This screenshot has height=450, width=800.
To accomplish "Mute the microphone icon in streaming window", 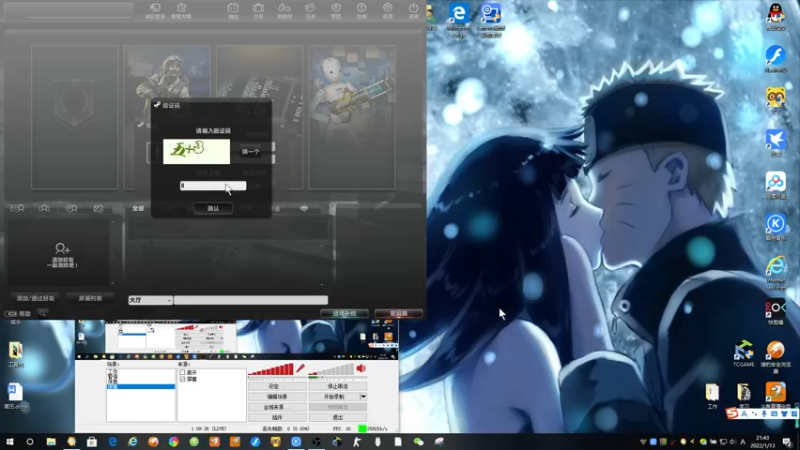I will click(300, 368).
